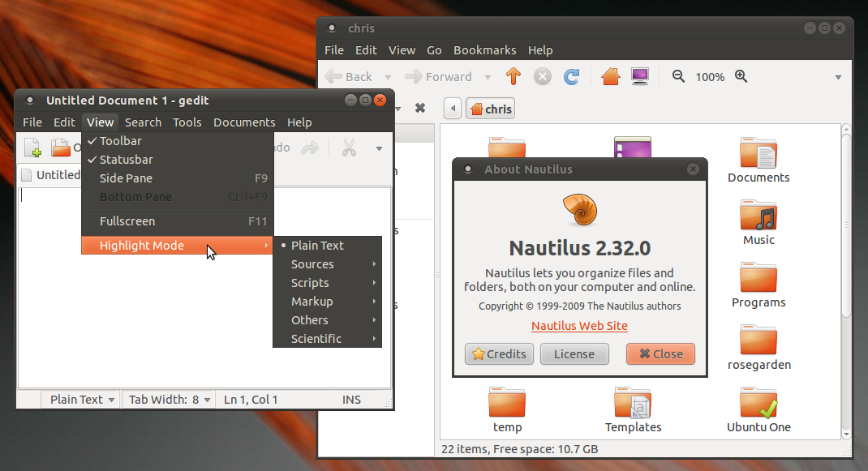This screenshot has height=471, width=868.
Task: Expand Markup highlight submenu
Action: [327, 302]
